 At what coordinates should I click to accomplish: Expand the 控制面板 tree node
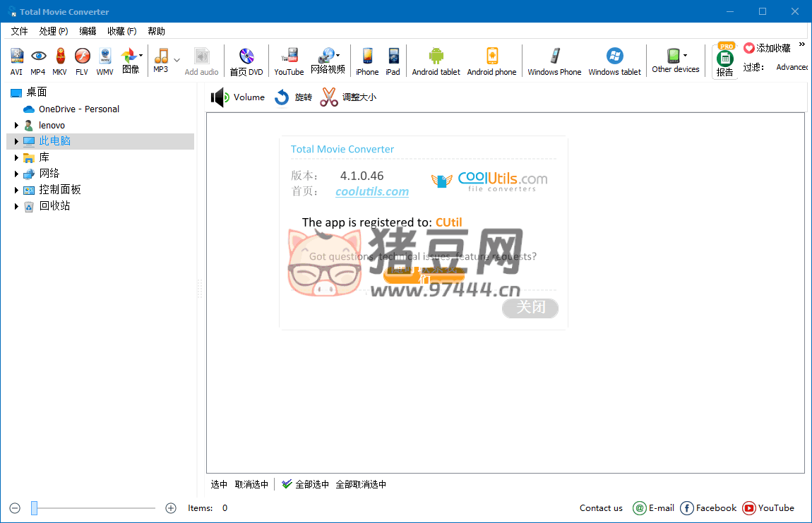16,190
